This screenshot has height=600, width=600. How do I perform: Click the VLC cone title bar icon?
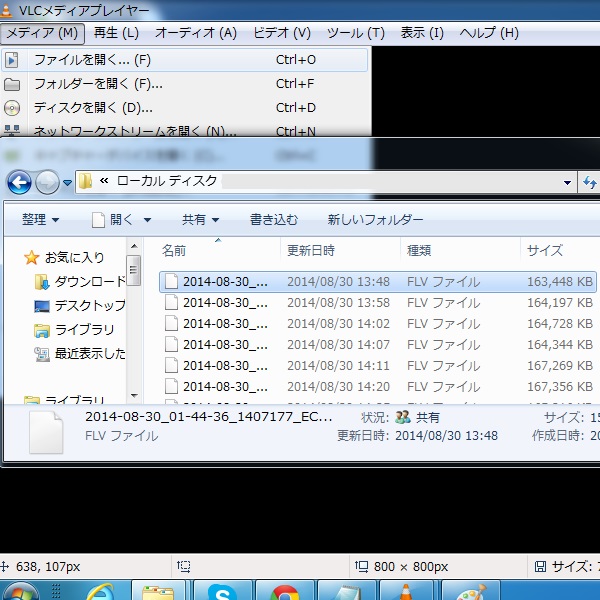(5, 9)
